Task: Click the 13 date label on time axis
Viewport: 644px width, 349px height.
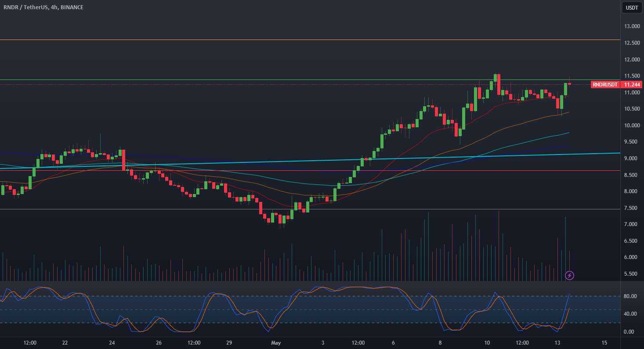Action: pyautogui.click(x=557, y=343)
